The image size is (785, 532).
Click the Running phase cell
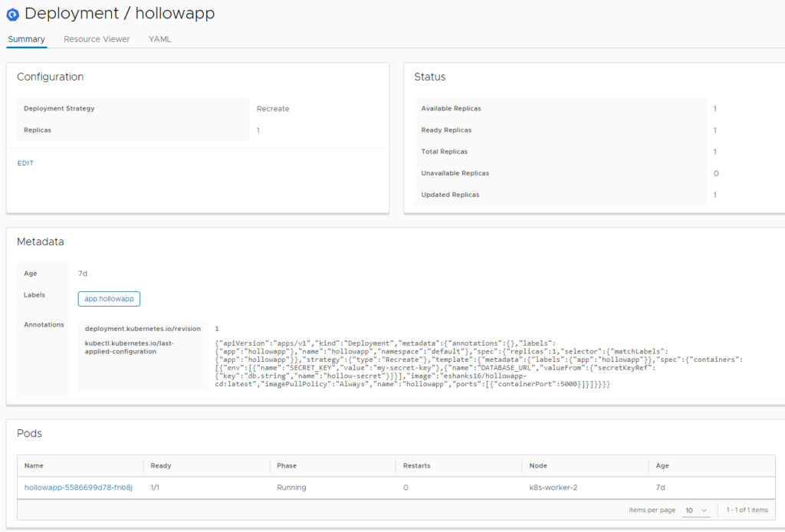coord(291,488)
